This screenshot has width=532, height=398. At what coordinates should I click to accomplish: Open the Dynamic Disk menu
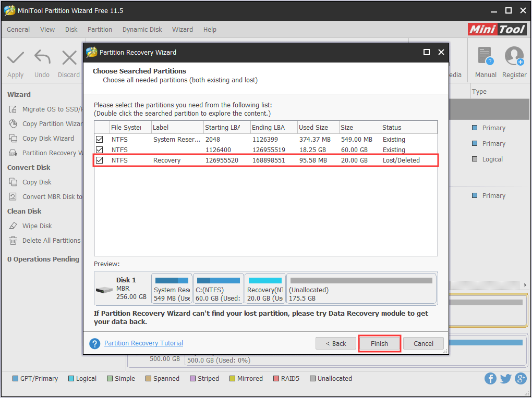(x=142, y=30)
